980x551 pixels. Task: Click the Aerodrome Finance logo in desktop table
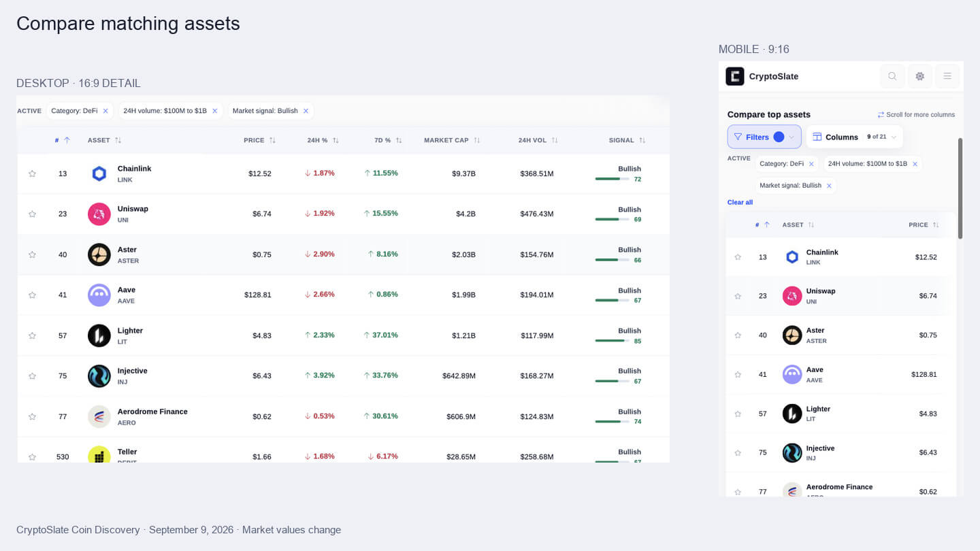coord(99,416)
